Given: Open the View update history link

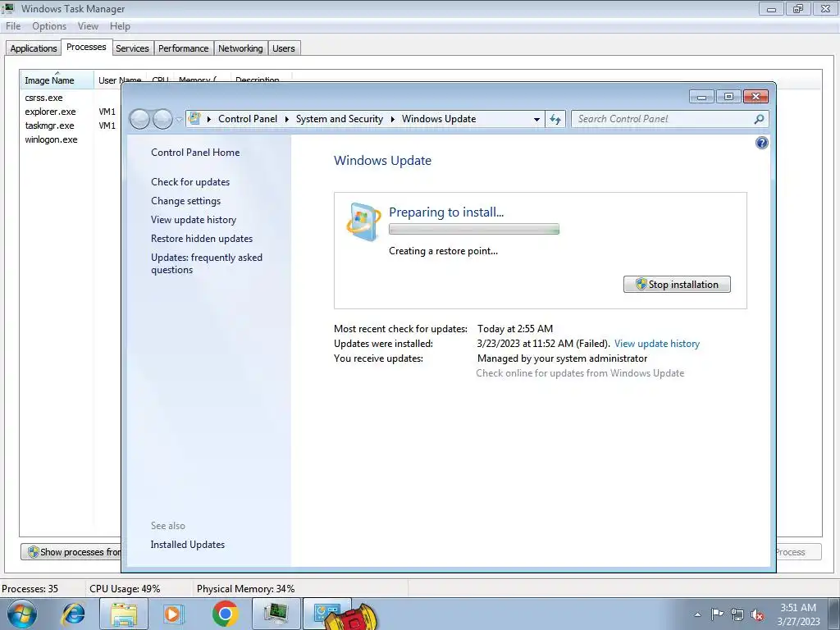Looking at the screenshot, I should tap(657, 344).
